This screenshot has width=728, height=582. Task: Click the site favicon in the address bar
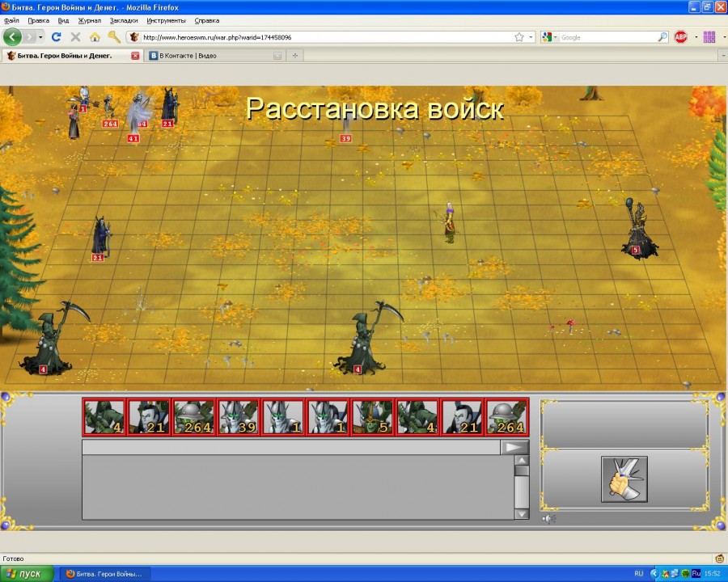134,37
